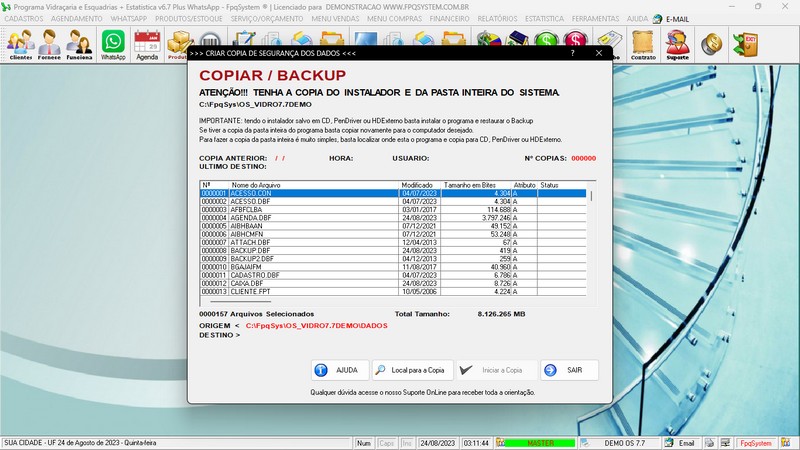This screenshot has height=450, width=800.
Task: Select the ACESSO.DBF file row
Action: point(393,202)
